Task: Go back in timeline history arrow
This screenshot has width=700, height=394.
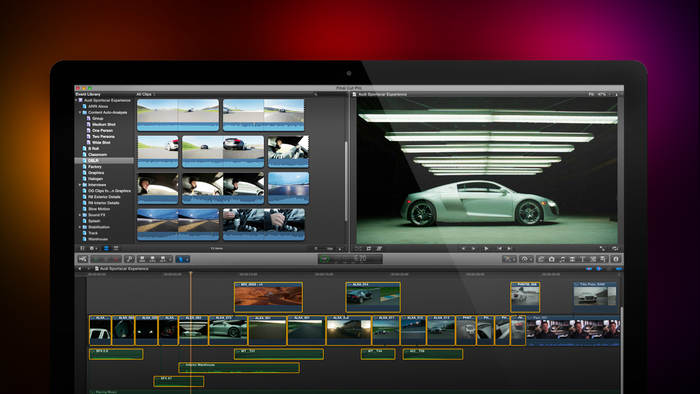Action: click(79, 269)
